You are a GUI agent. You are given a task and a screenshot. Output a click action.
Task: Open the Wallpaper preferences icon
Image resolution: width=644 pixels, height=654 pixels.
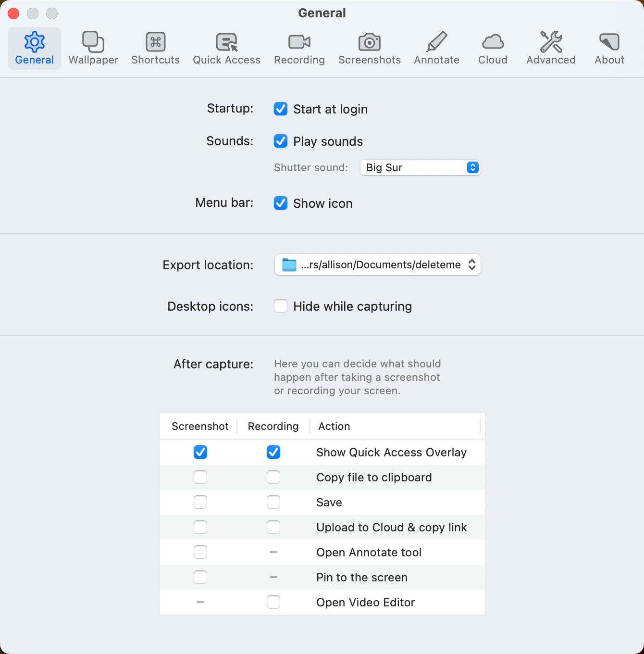click(93, 42)
